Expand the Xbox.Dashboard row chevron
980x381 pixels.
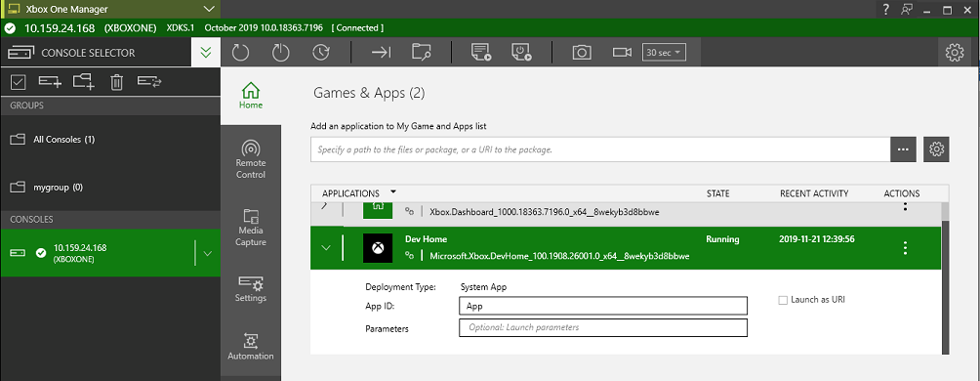324,206
